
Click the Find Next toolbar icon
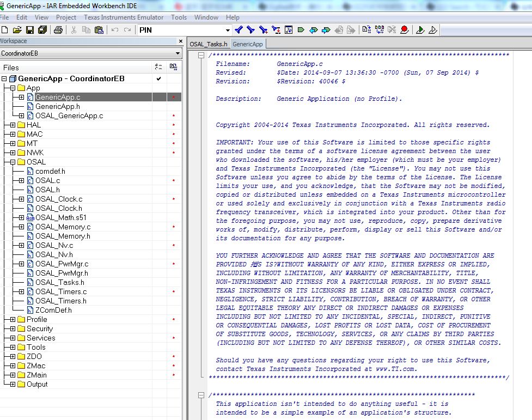point(250,30)
